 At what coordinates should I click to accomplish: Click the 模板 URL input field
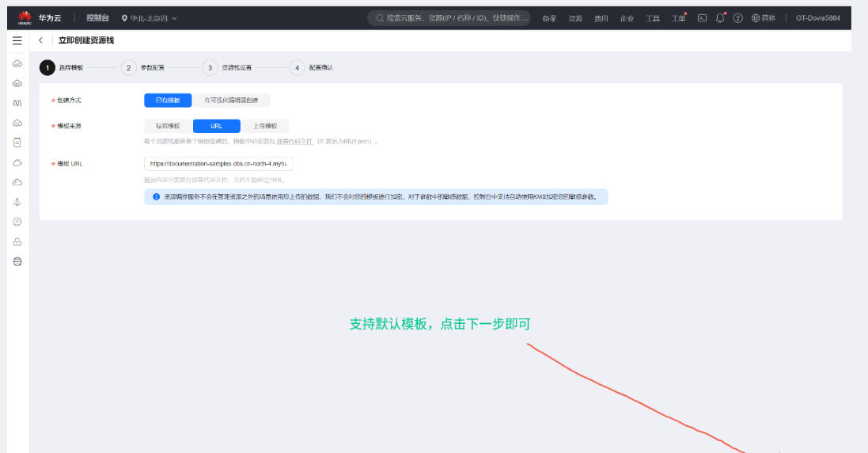click(218, 164)
